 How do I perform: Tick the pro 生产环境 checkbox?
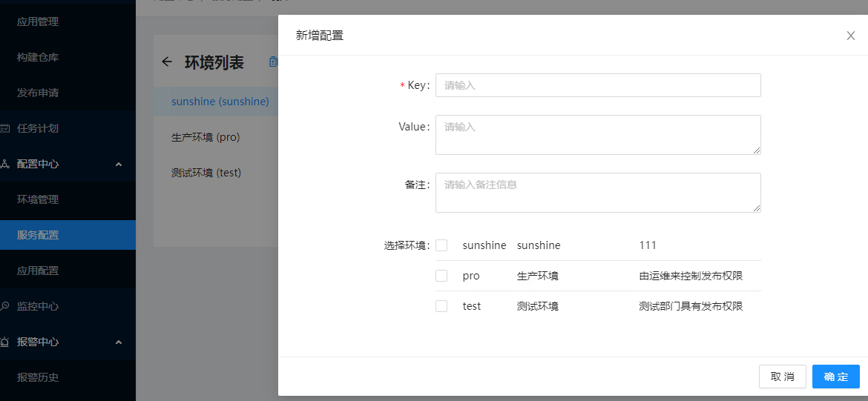(441, 276)
